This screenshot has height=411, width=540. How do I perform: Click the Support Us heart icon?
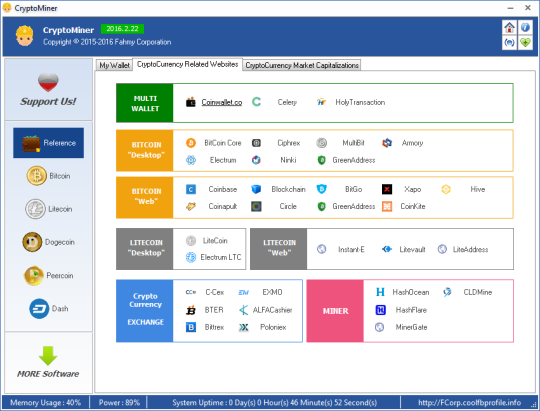[48, 82]
